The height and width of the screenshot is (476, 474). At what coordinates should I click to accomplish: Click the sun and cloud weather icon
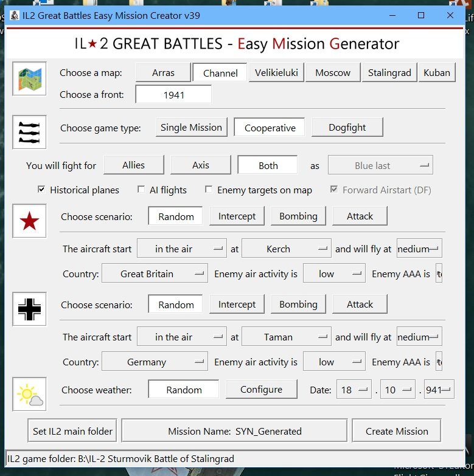tap(29, 394)
